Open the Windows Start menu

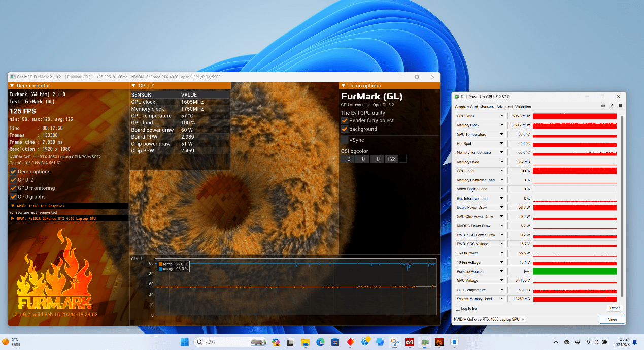(x=184, y=342)
